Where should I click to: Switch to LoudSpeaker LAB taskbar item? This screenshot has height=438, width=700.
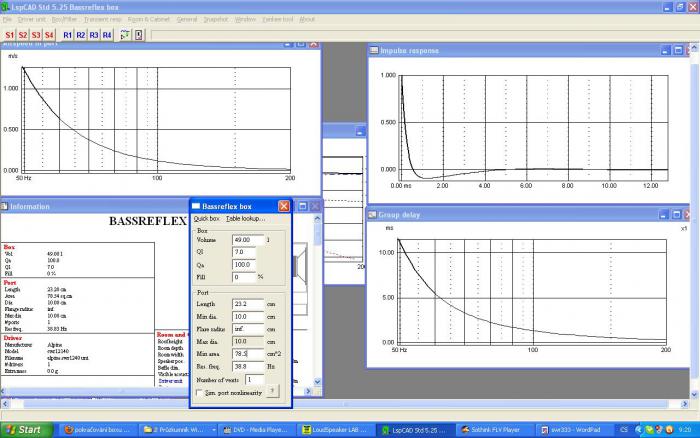[335, 430]
